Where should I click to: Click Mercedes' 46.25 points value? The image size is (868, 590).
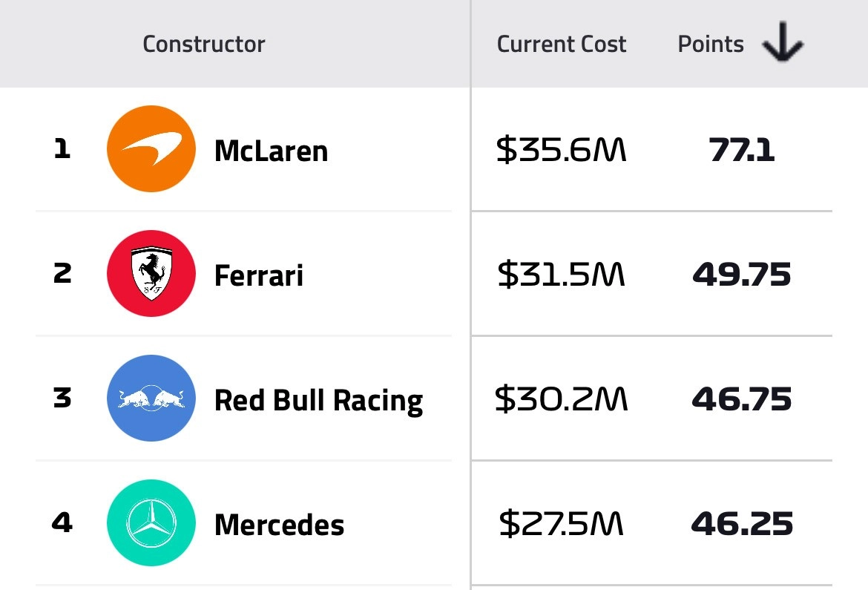742,523
